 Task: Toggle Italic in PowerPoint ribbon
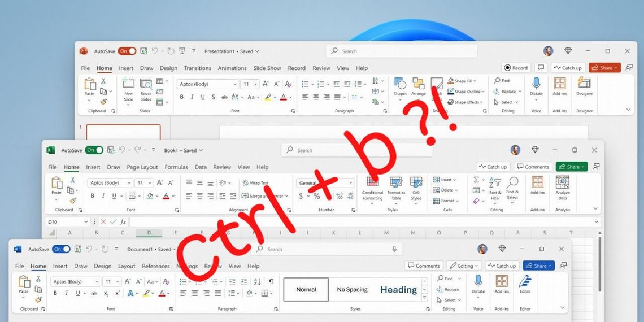coord(192,97)
